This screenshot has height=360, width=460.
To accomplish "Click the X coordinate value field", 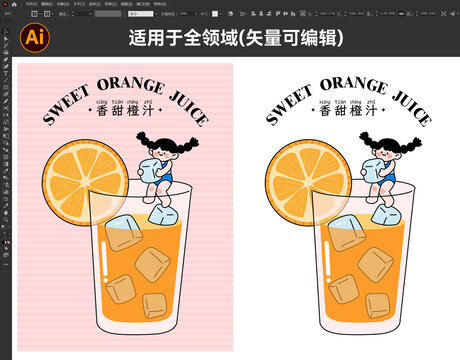I will click(327, 14).
